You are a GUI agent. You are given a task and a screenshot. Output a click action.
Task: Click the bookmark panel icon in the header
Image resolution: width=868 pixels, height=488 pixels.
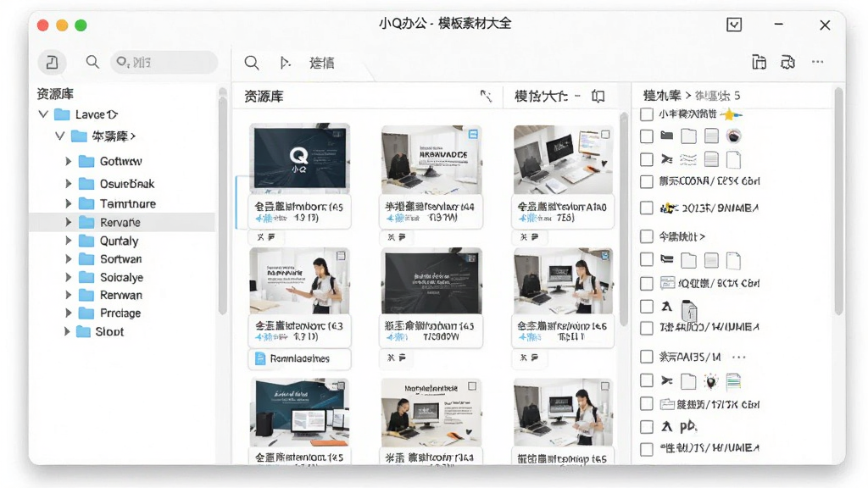click(598, 97)
